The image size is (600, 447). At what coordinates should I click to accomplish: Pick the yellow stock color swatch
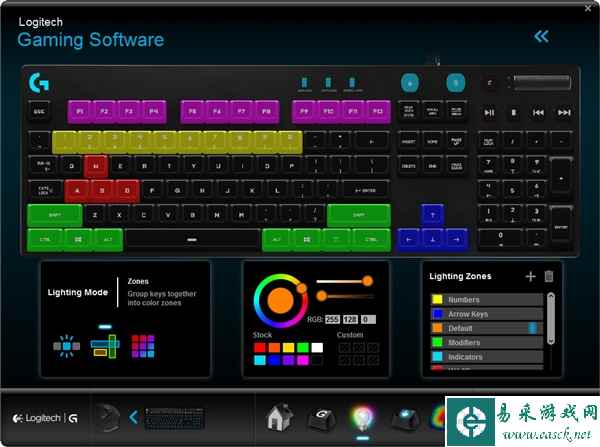click(289, 347)
